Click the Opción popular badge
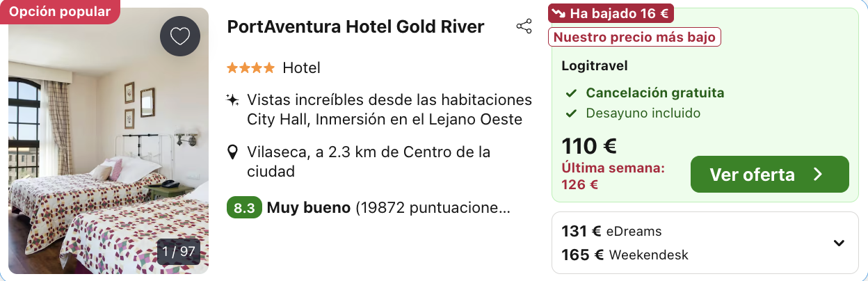Image resolution: width=868 pixels, height=281 pixels. (61, 12)
